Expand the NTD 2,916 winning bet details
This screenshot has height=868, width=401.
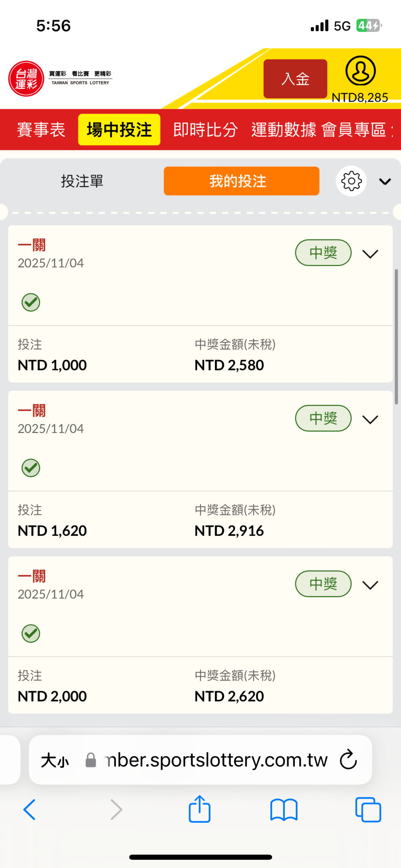point(370,420)
